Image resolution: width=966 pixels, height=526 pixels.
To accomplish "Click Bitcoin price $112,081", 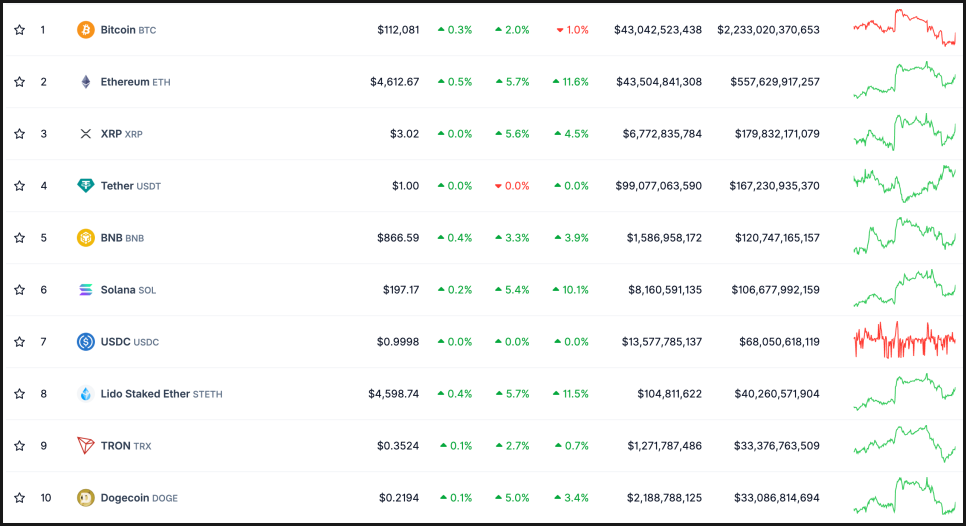I will pos(398,30).
